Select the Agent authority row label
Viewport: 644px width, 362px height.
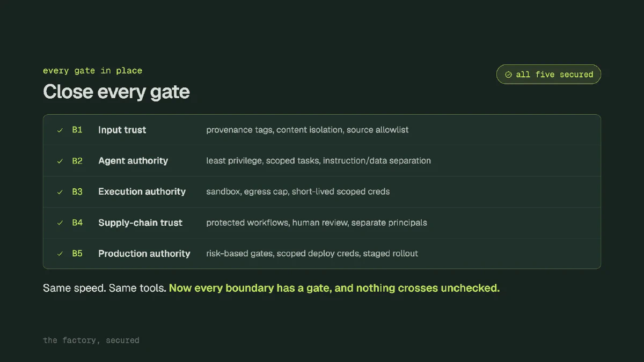tap(133, 161)
